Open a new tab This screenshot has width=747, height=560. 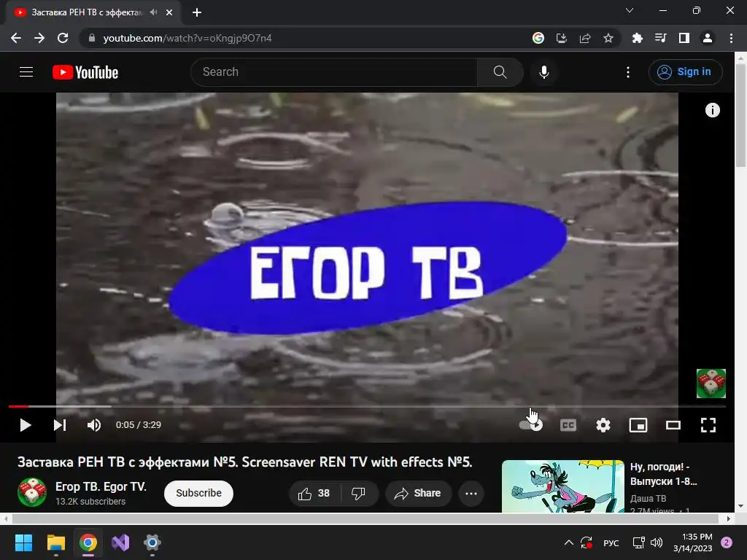(197, 12)
